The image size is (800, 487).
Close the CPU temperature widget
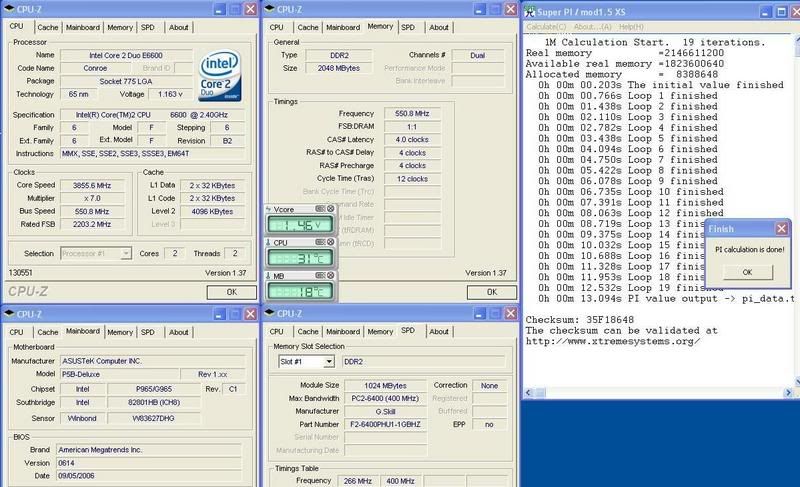[331, 242]
